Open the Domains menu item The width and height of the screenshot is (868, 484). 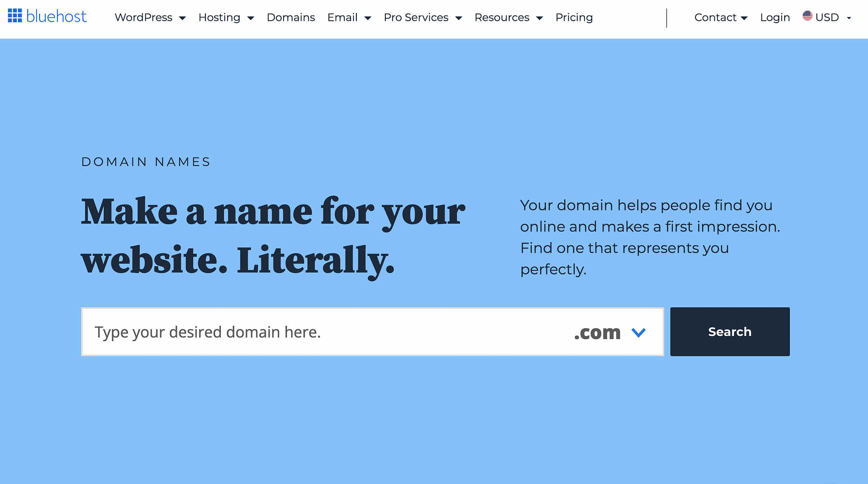291,17
